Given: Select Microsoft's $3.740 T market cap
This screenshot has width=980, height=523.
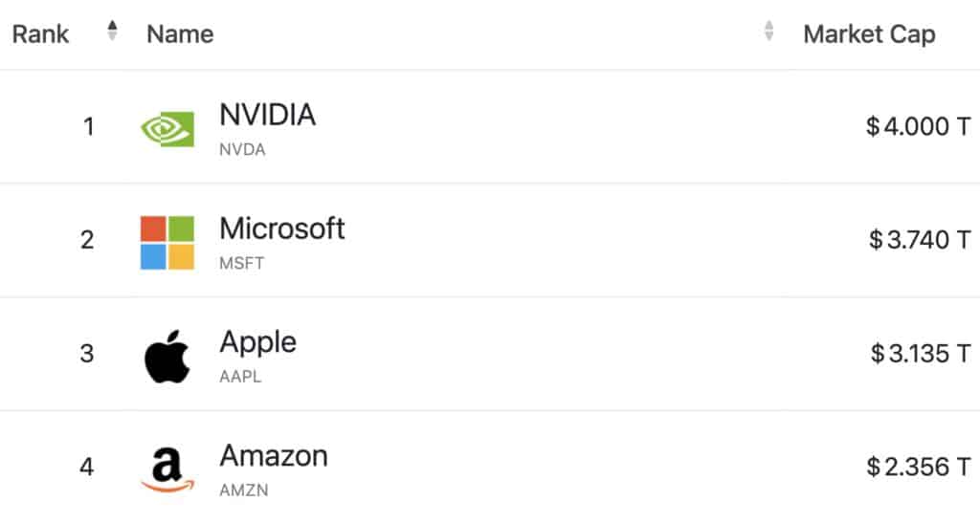Looking at the screenshot, I should click(x=920, y=240).
